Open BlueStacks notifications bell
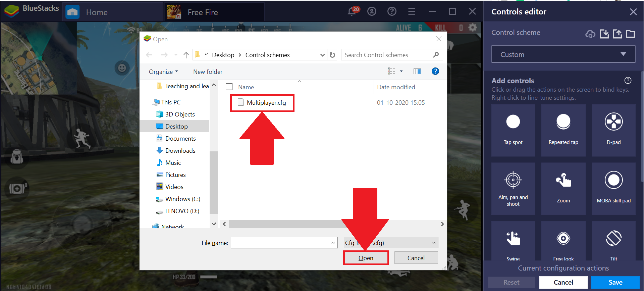This screenshot has width=644, height=291. (353, 11)
